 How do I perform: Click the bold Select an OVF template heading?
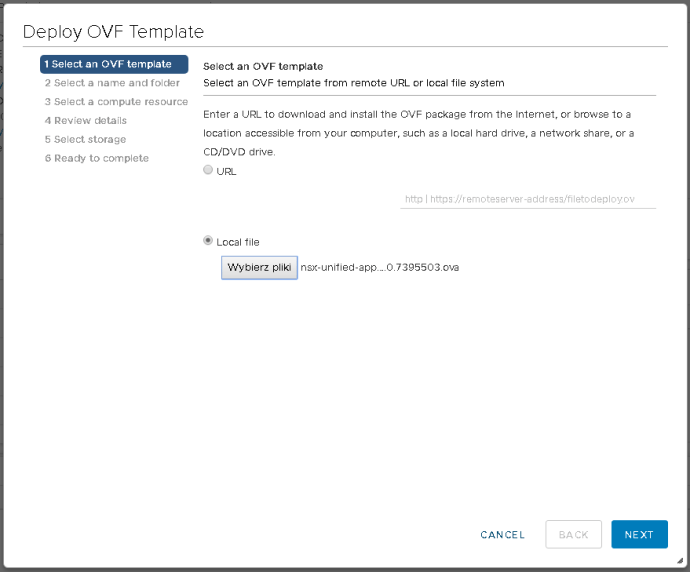pyautogui.click(x=263, y=66)
